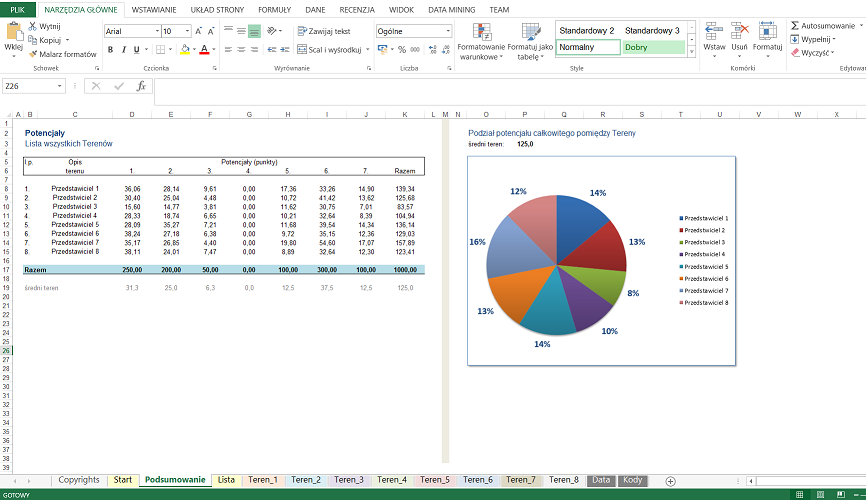Increase font size with larger A icon
866x500 pixels.
[199, 31]
